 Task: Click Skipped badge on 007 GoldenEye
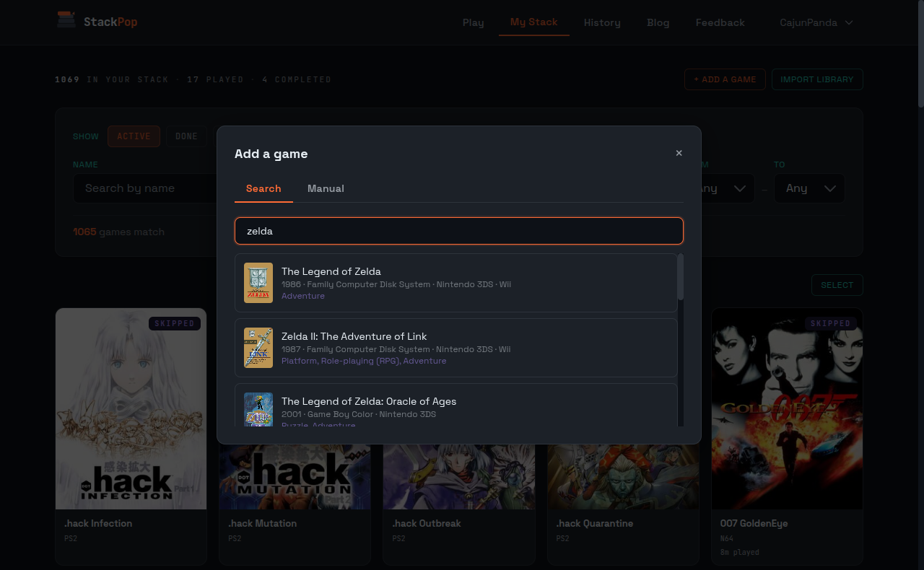click(831, 323)
